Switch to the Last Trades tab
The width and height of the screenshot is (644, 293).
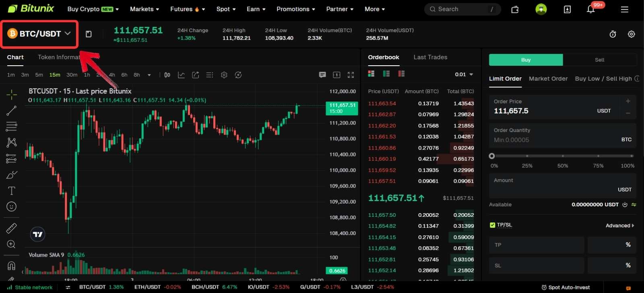[x=430, y=57]
